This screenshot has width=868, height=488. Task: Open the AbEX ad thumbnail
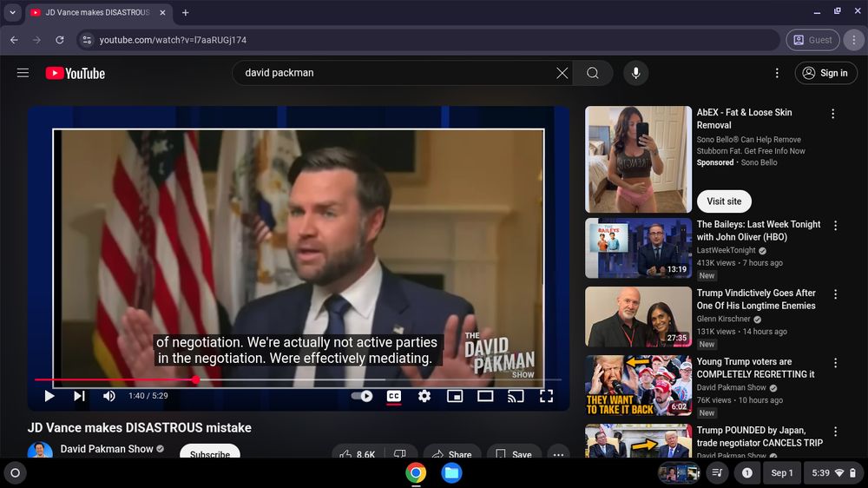[638, 160]
